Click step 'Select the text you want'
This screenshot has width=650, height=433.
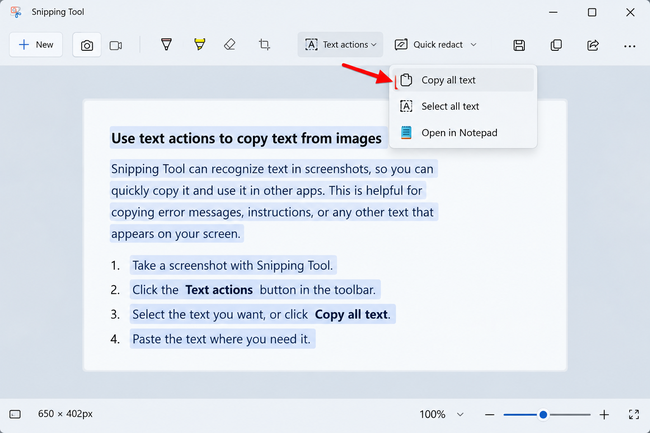pos(262,314)
